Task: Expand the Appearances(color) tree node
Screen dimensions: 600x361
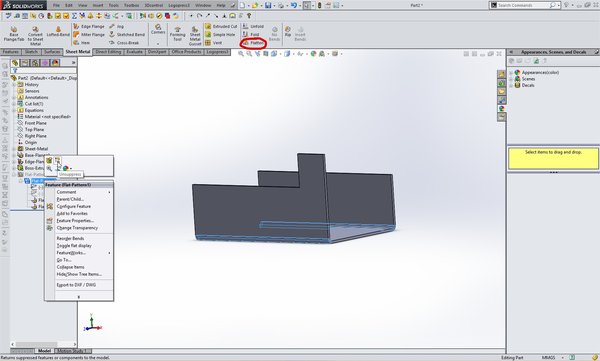Action: tap(511, 72)
